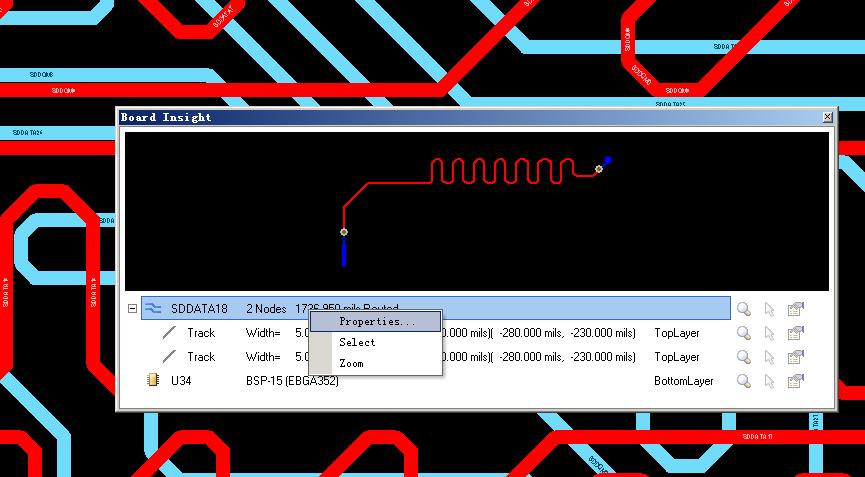Properties icon on first Track row
Image resolution: width=865 pixels, height=477 pixels.
(795, 333)
